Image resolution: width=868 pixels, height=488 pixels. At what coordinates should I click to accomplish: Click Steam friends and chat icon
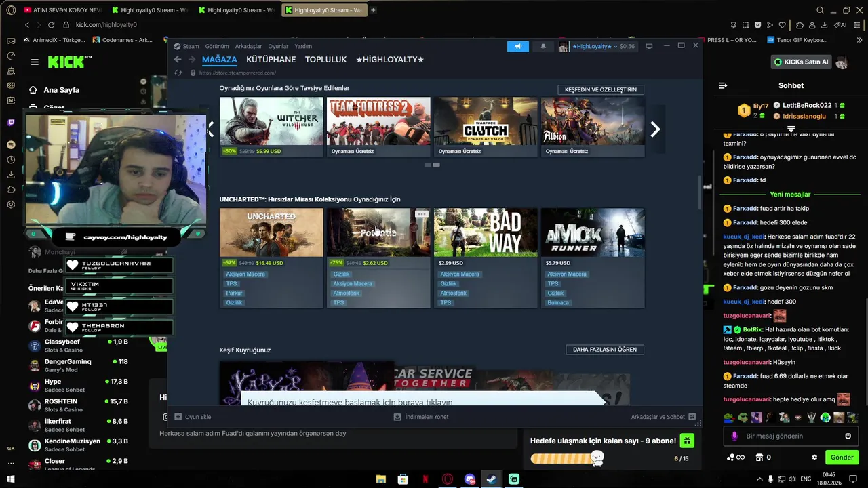[x=692, y=417]
